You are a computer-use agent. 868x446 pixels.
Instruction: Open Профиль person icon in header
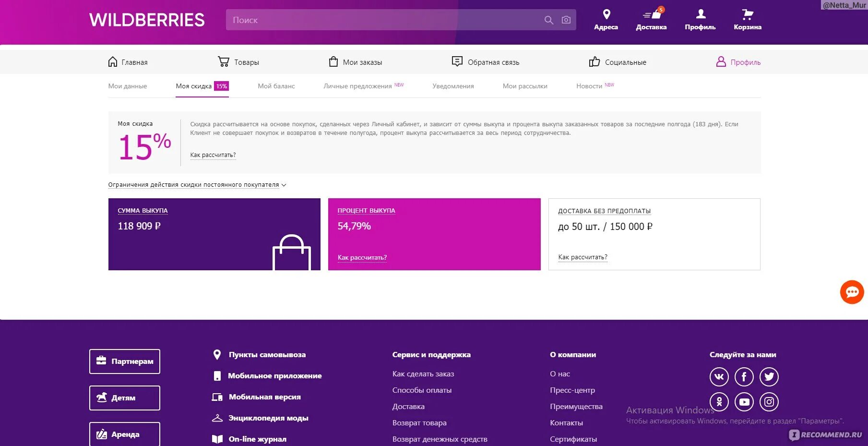[701, 14]
